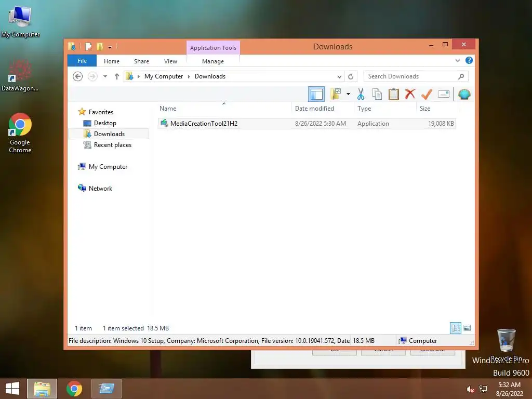This screenshot has height=399, width=532.
Task: Switch to the View tab
Action: (x=170, y=61)
